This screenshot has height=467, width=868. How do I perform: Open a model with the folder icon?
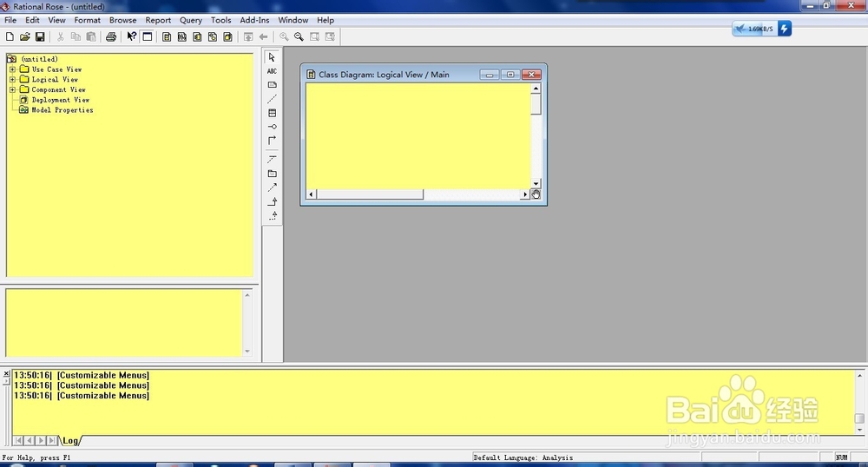[25, 36]
